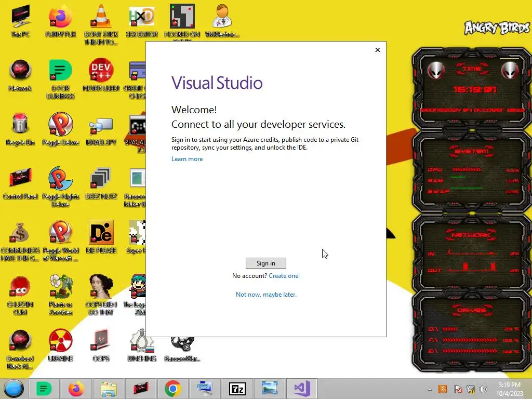
Task: Launch Peggle Nights Deluxe
Action: click(60, 187)
